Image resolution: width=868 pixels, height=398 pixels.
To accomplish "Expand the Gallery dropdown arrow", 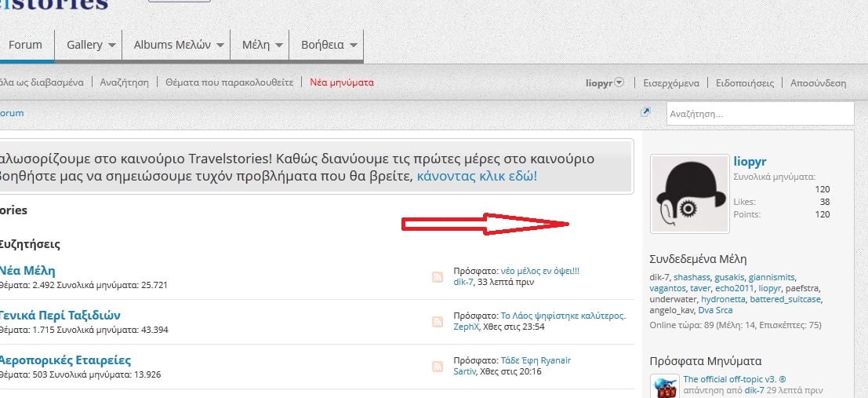I will (113, 46).
